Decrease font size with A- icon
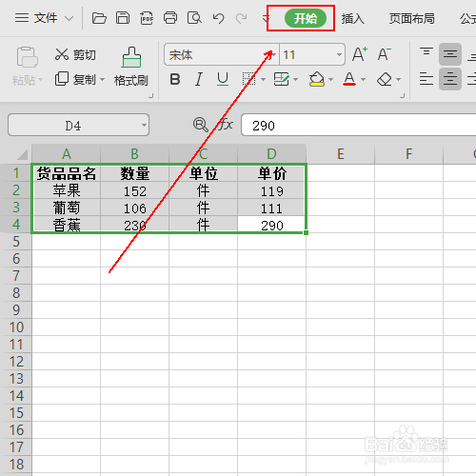 coord(385,54)
